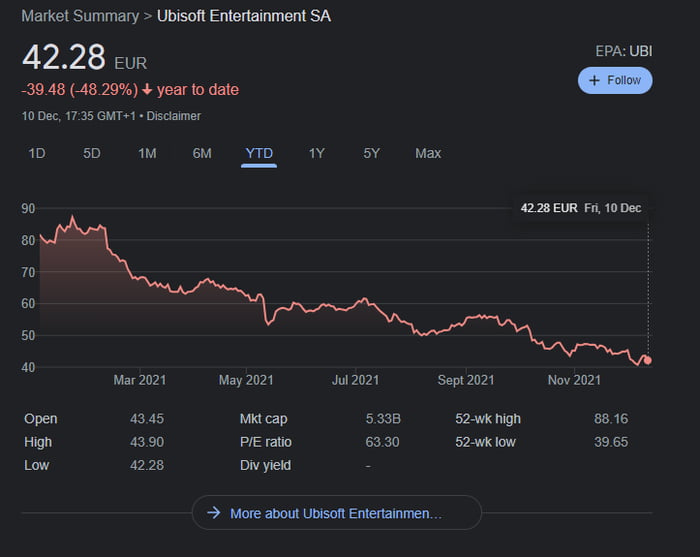This screenshot has width=700, height=557.
Task: Click the 42.28 EUR price tooltip
Action: click(581, 208)
